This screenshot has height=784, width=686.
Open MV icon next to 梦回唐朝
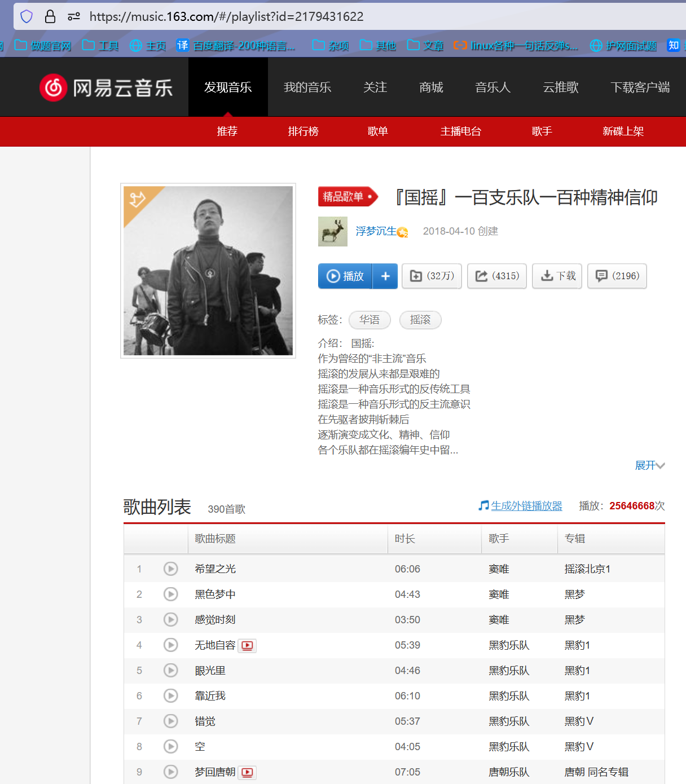pyautogui.click(x=247, y=773)
